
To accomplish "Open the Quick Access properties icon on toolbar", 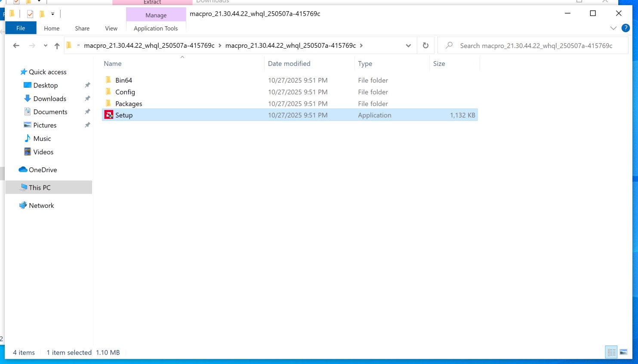I will 30,13.
